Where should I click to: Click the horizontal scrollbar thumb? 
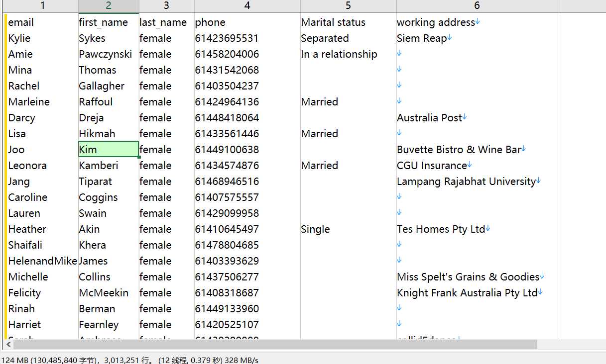pos(275,345)
